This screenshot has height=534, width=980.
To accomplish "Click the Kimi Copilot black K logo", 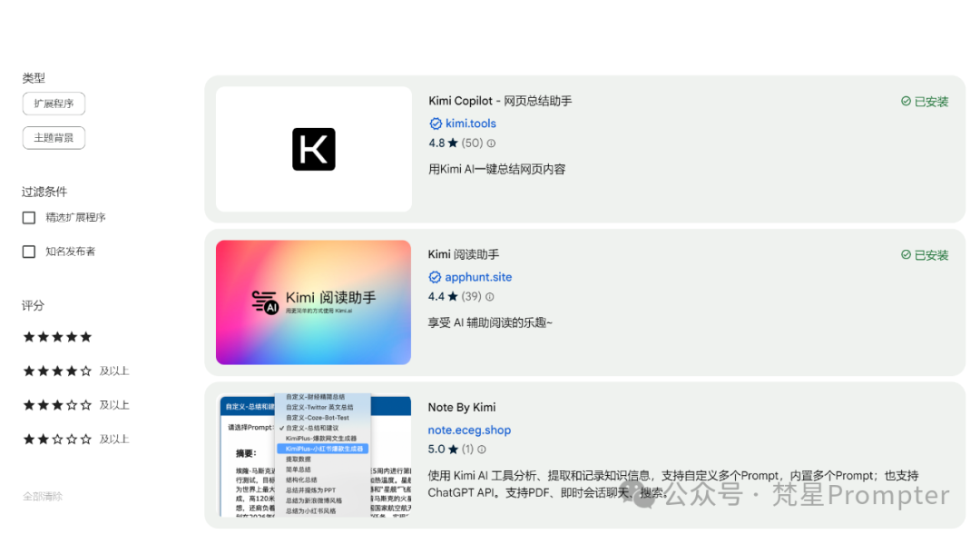I will coord(314,149).
